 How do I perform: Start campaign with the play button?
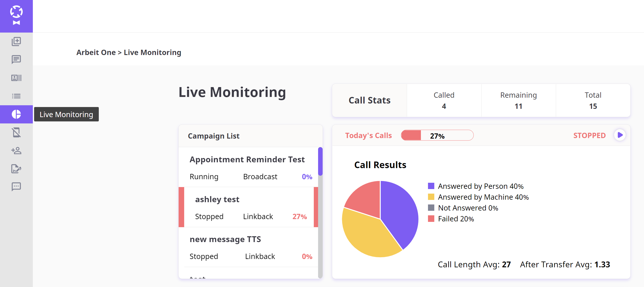coord(620,135)
